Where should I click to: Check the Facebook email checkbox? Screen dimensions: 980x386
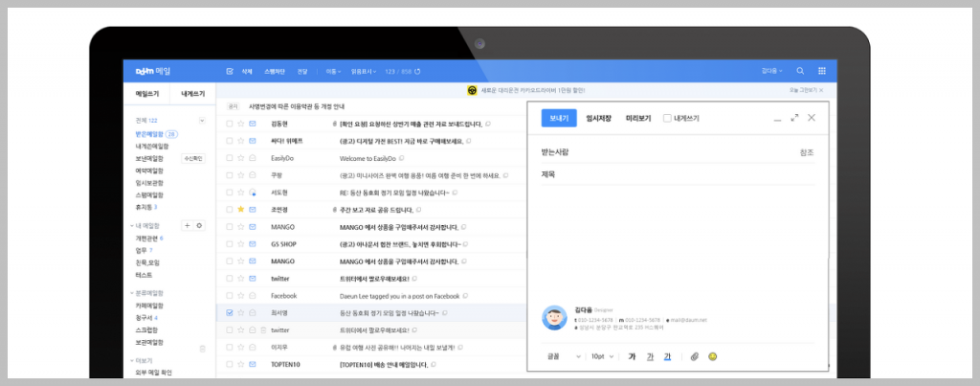click(x=230, y=295)
